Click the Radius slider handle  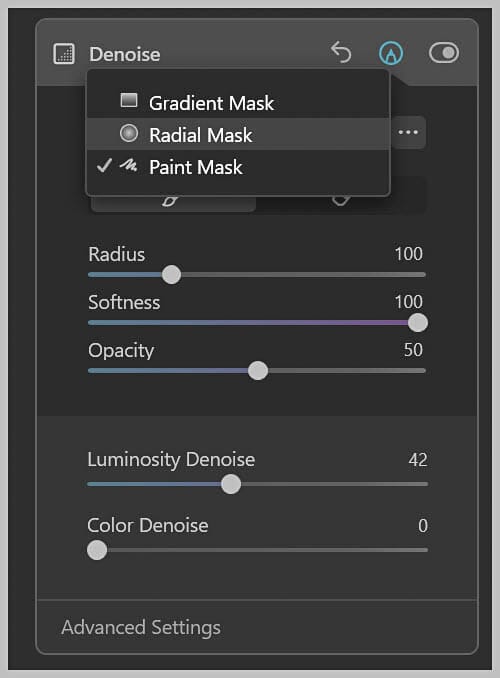point(171,275)
